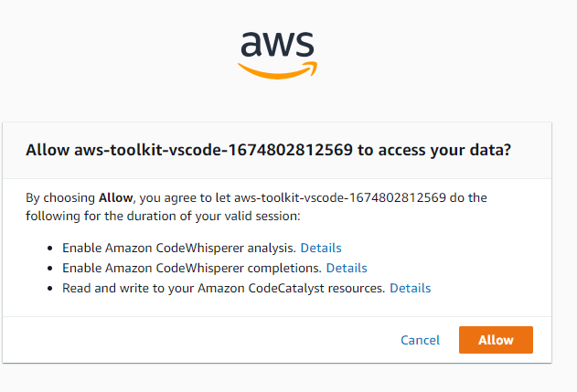
Task: Cancel the access request
Action: 420,340
